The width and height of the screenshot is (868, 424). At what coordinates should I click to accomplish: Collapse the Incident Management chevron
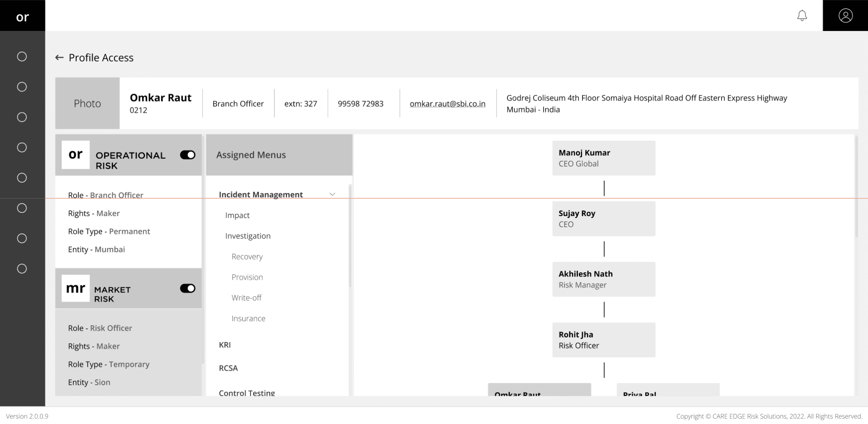coord(332,194)
